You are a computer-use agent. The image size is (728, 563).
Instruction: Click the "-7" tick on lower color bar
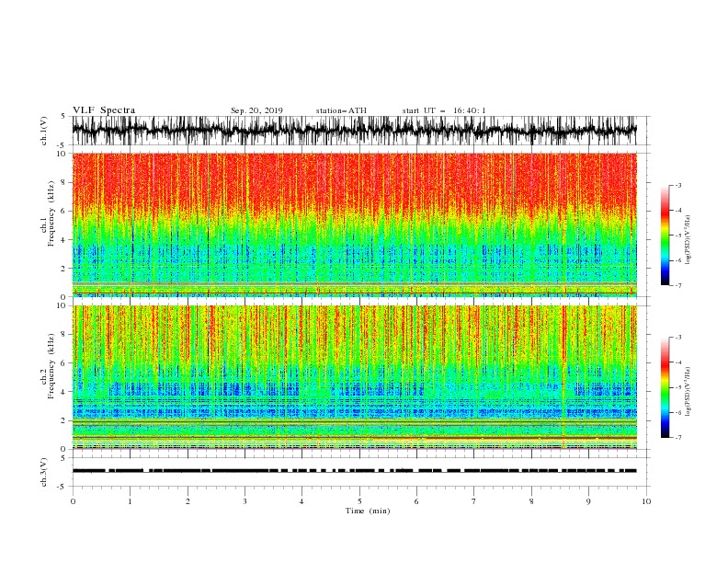(678, 438)
